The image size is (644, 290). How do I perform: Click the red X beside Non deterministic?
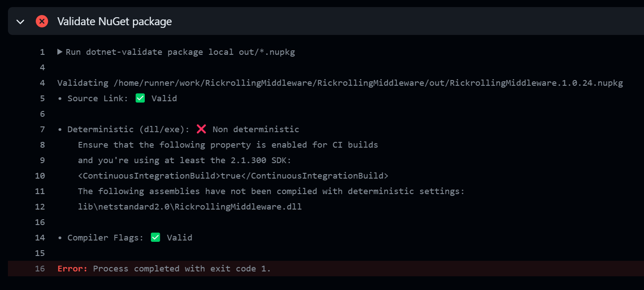pos(201,129)
